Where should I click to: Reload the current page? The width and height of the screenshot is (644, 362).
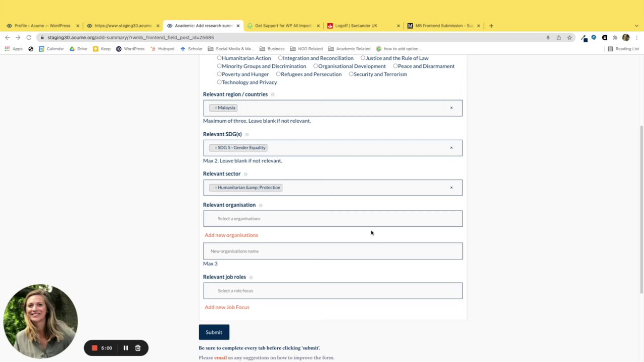[x=29, y=38]
